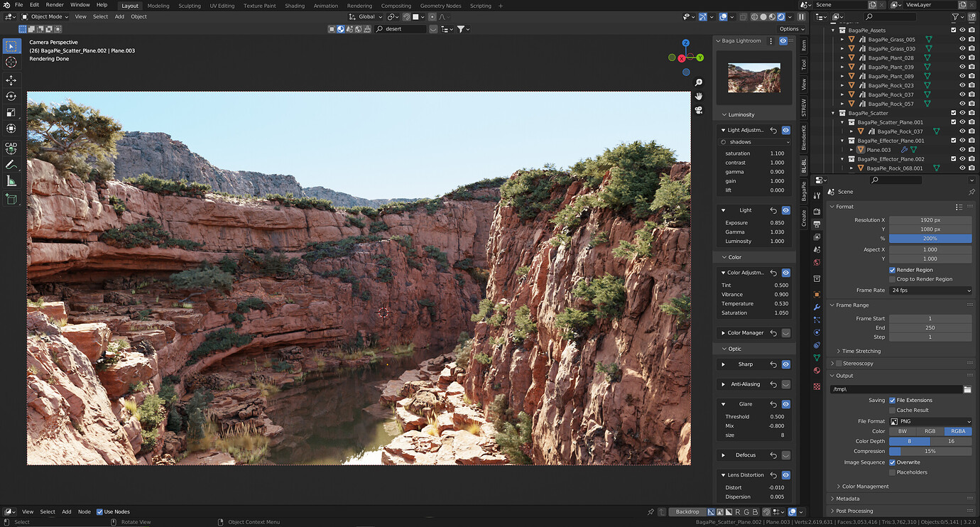Screen dimensions: 980x527
Task: Select the Transform tool
Action: click(11, 129)
